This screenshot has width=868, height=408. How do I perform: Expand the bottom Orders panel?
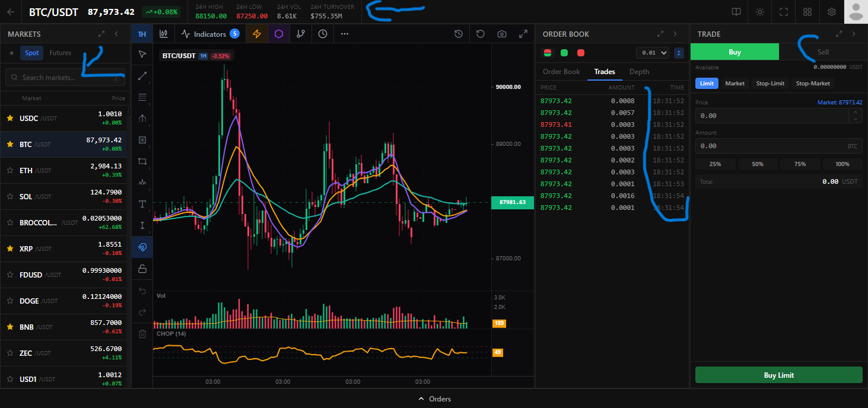[x=434, y=399]
